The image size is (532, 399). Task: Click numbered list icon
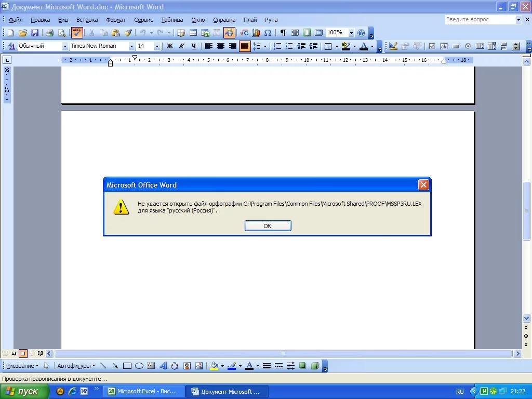pos(277,46)
